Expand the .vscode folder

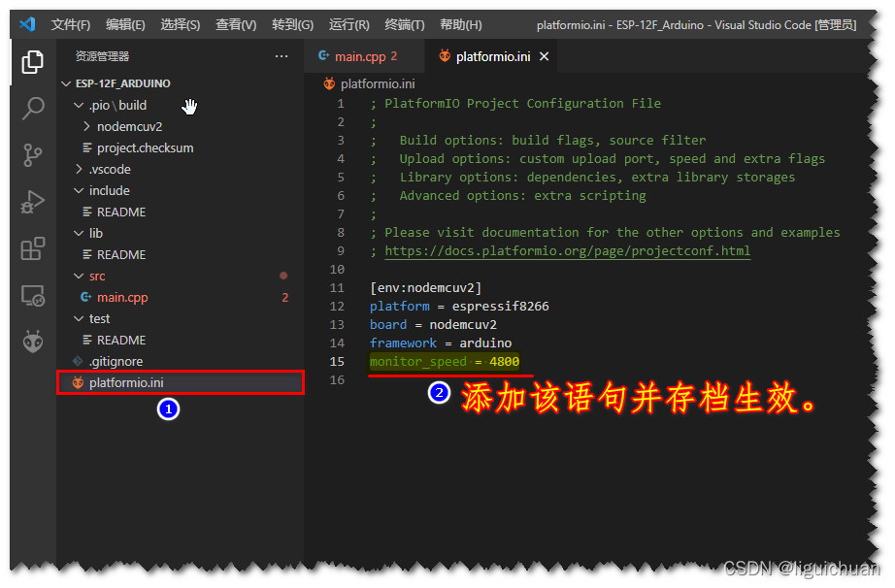79,169
